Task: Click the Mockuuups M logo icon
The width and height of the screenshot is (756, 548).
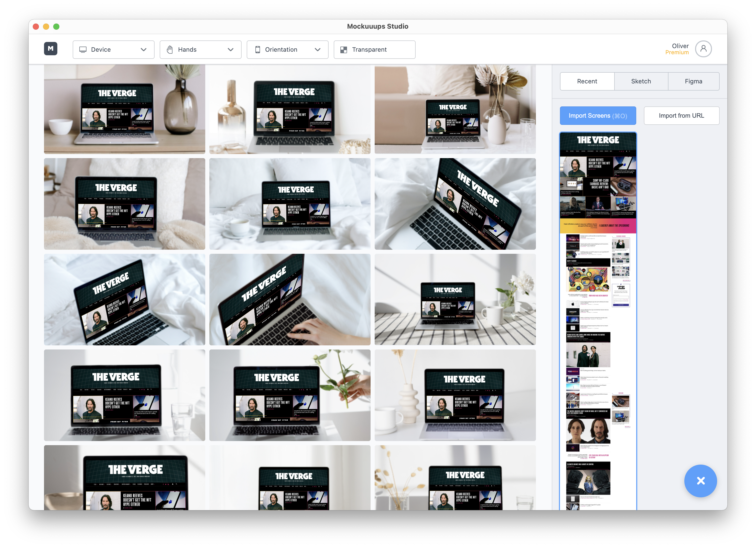Action: (51, 49)
